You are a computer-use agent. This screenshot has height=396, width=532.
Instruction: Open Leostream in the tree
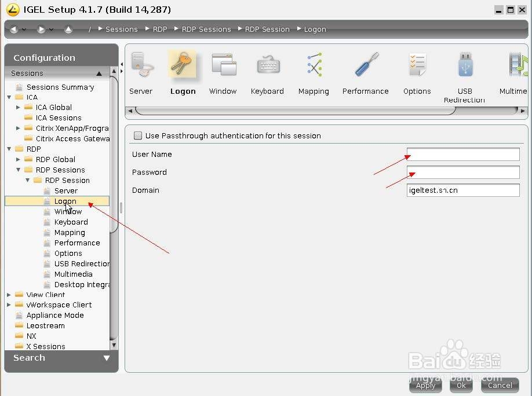(45, 326)
